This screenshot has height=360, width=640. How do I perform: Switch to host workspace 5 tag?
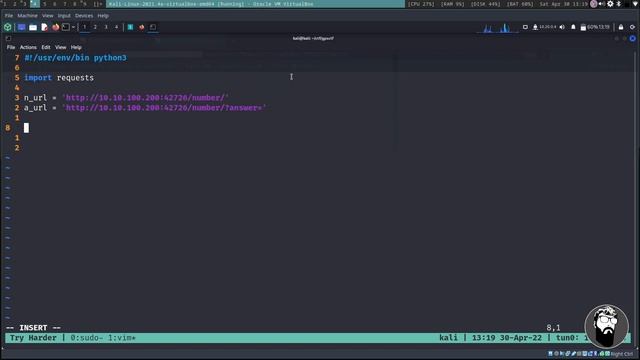(x=44, y=4)
